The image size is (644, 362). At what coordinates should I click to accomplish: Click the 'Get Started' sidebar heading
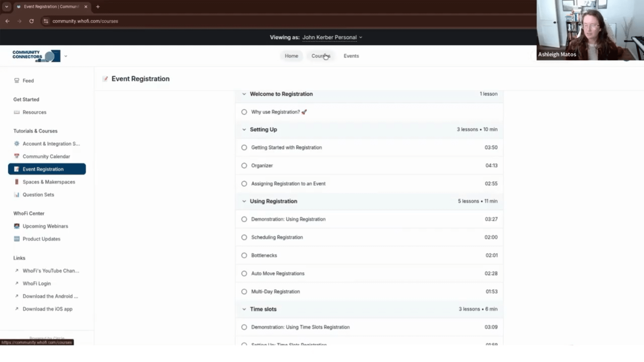click(26, 100)
